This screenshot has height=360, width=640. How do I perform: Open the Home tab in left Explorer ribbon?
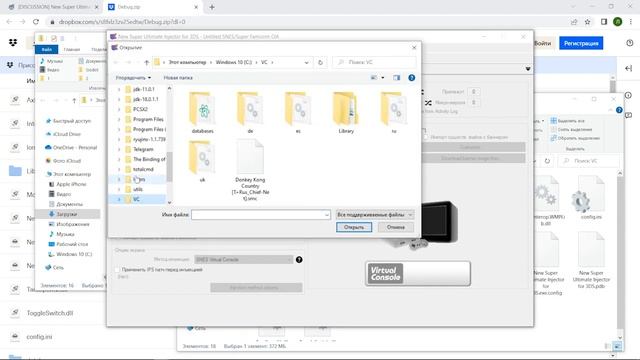click(72, 49)
